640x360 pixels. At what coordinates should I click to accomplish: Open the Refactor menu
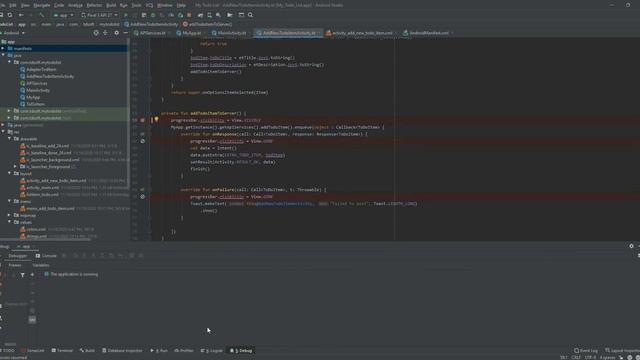pos(94,5)
